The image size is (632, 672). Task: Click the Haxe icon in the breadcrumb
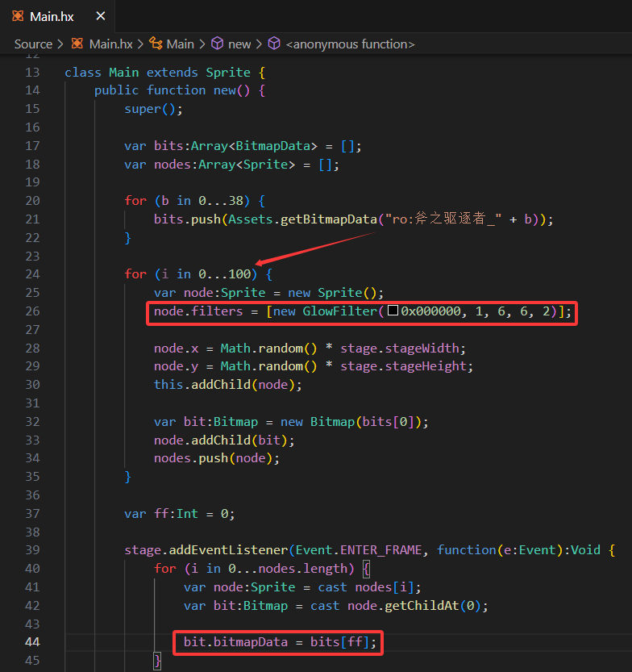click(x=77, y=44)
